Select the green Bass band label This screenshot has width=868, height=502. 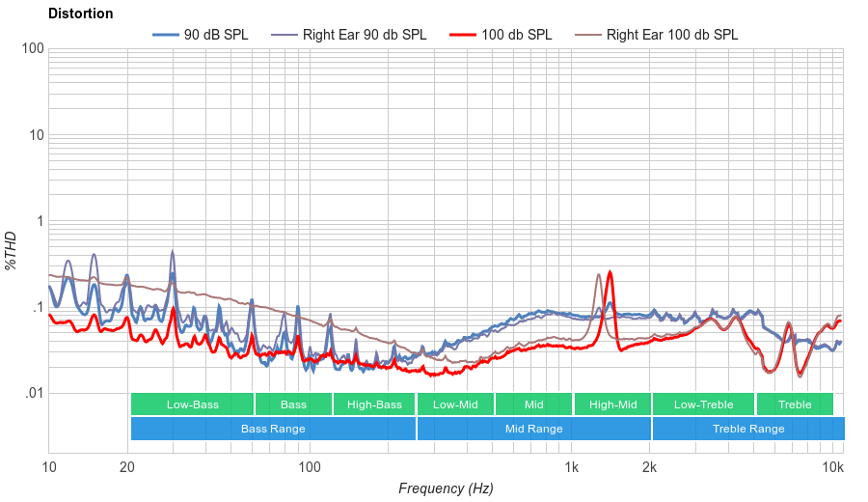[293, 404]
